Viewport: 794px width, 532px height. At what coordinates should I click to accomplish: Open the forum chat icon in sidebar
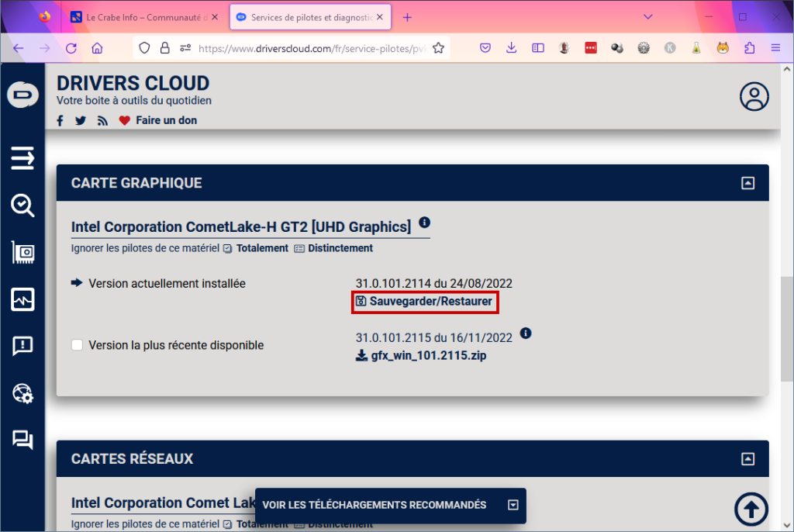click(x=22, y=439)
